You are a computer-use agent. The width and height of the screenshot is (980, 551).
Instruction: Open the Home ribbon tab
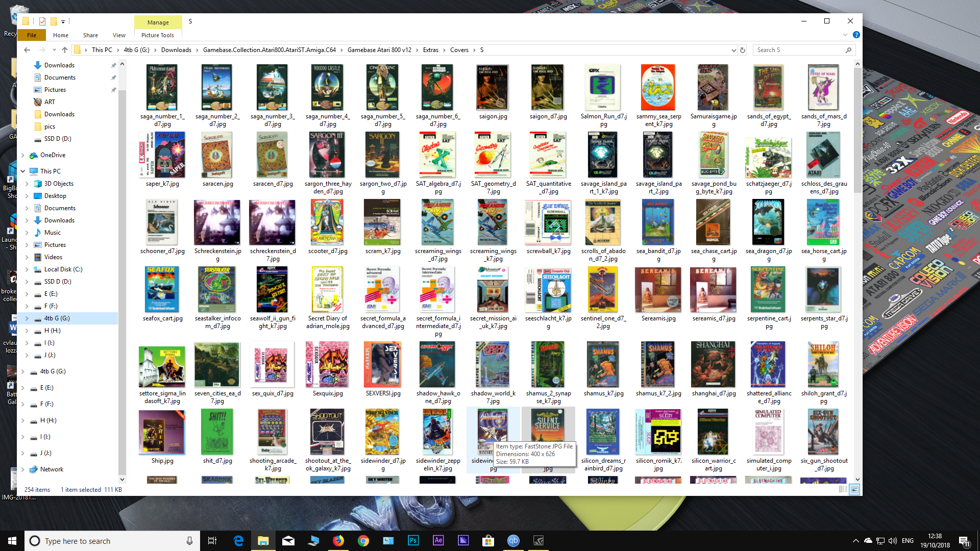pyautogui.click(x=60, y=35)
